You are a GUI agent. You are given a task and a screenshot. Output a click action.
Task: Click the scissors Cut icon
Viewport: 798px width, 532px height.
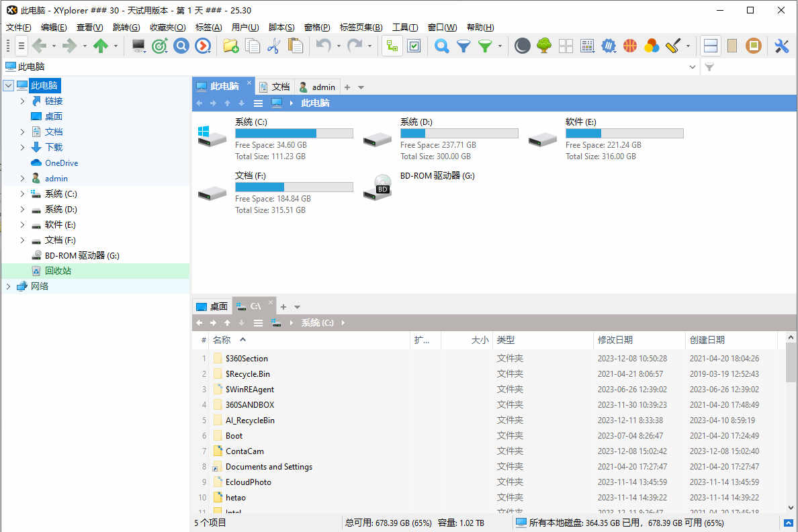point(273,46)
